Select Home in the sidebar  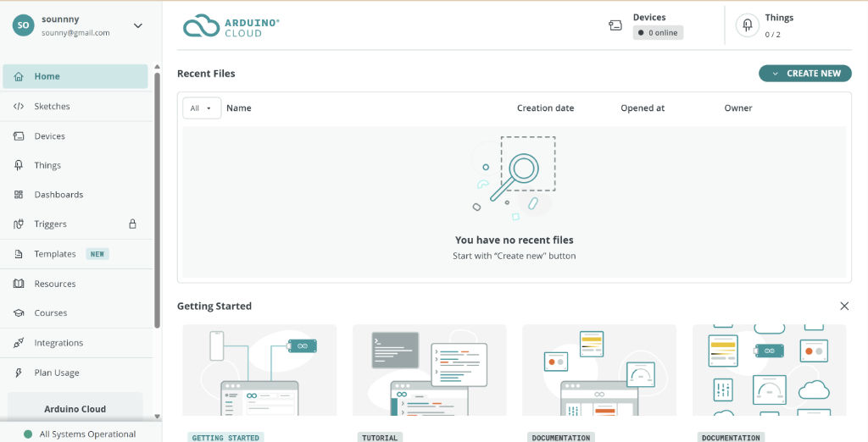(75, 76)
